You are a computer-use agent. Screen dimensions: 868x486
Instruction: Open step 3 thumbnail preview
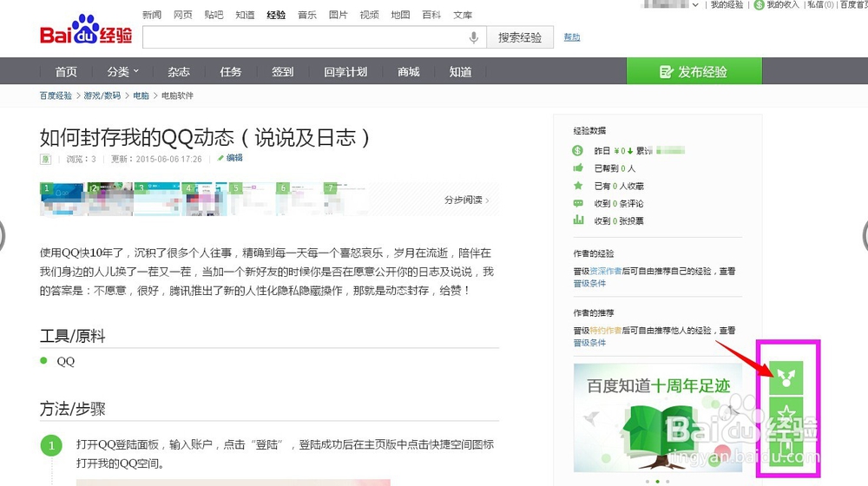tap(157, 200)
